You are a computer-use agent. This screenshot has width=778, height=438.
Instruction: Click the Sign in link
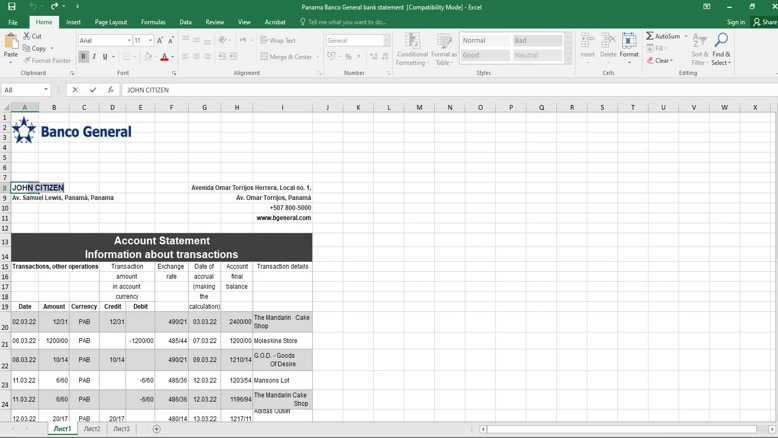(x=736, y=22)
